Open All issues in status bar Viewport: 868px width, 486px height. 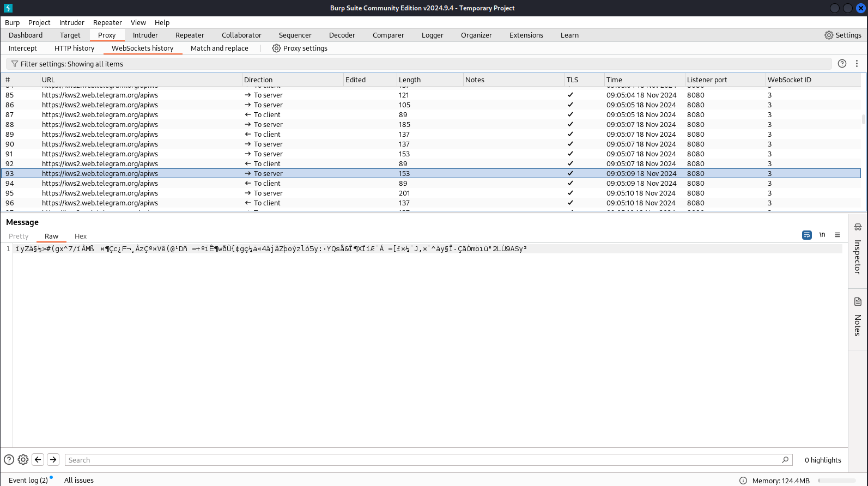(x=79, y=480)
